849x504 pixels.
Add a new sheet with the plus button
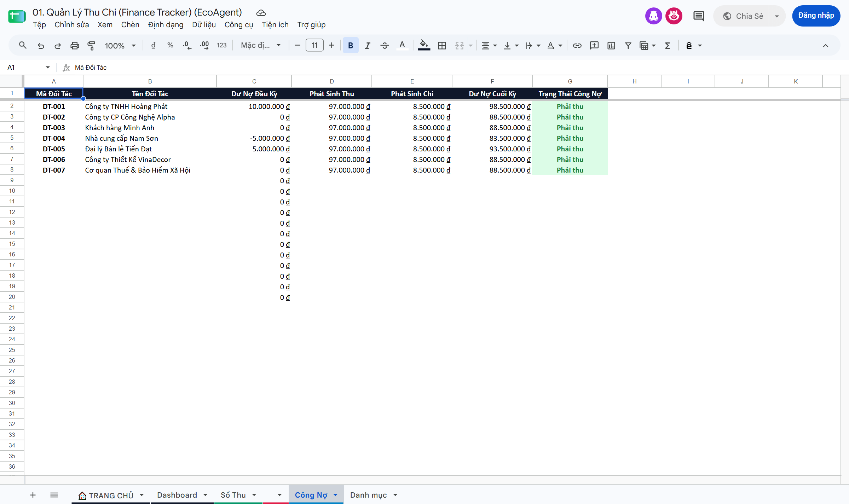point(33,495)
